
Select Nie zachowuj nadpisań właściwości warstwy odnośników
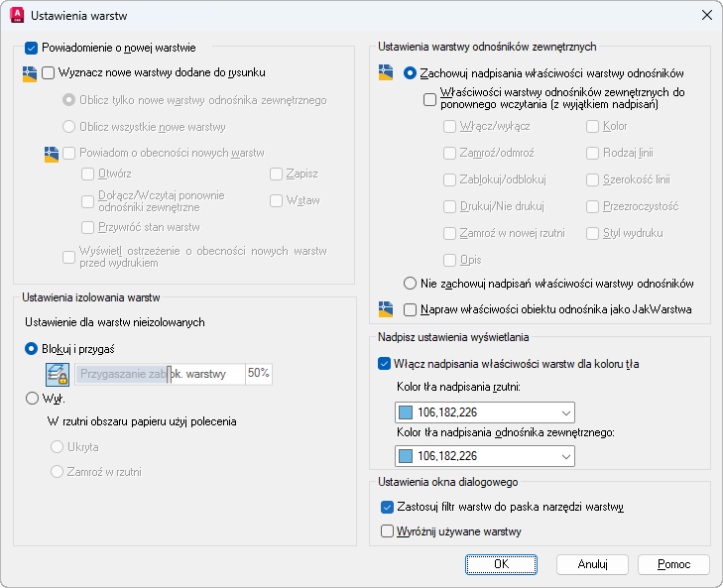click(411, 284)
